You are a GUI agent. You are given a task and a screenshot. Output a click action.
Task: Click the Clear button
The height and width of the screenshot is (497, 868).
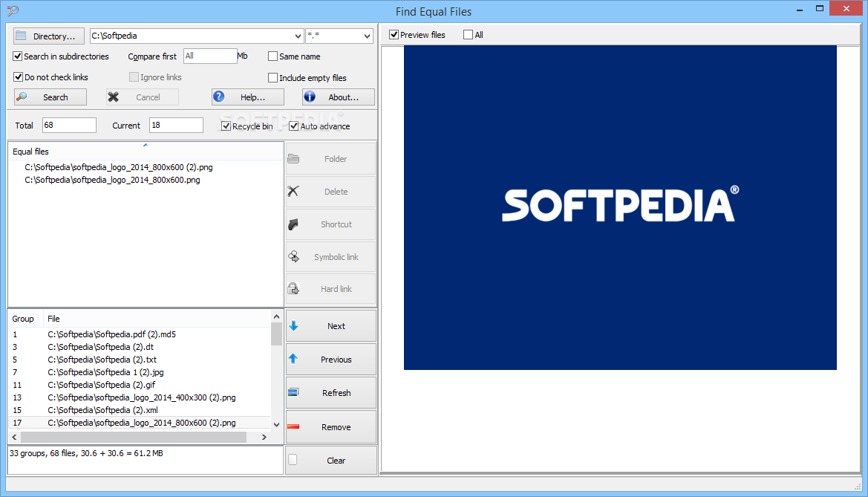pos(330,461)
